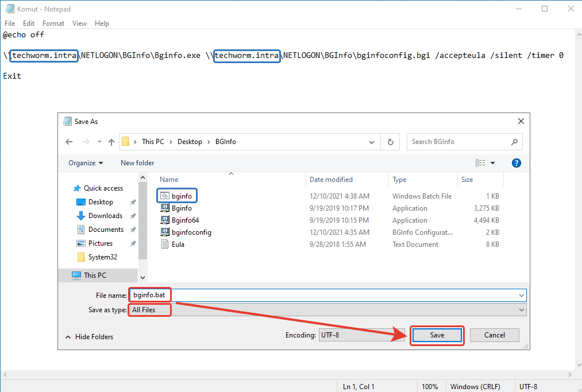582x392 pixels.
Task: Open the Help question mark icon
Action: (x=516, y=163)
